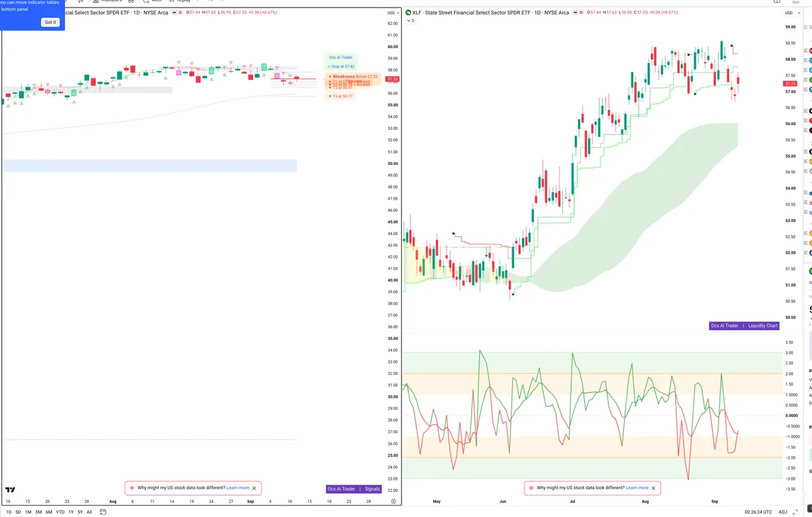The height and width of the screenshot is (517, 812).
Task: Click 60.00 on left chart price scale
Action: tap(392, 47)
